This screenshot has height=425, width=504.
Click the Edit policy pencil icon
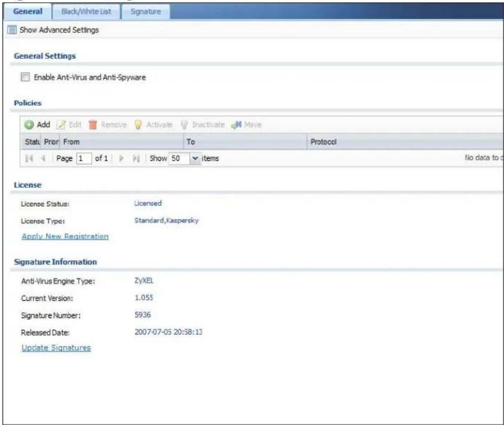[61, 125]
